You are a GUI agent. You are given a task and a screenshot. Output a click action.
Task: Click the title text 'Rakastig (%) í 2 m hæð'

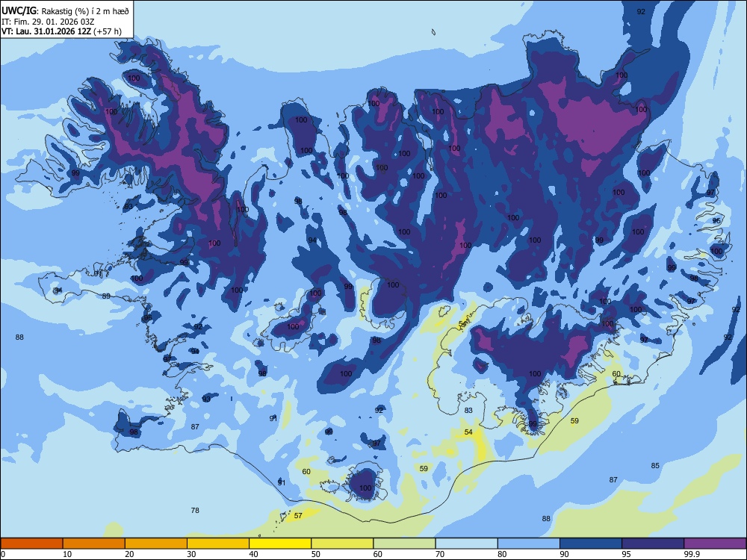tap(85, 11)
